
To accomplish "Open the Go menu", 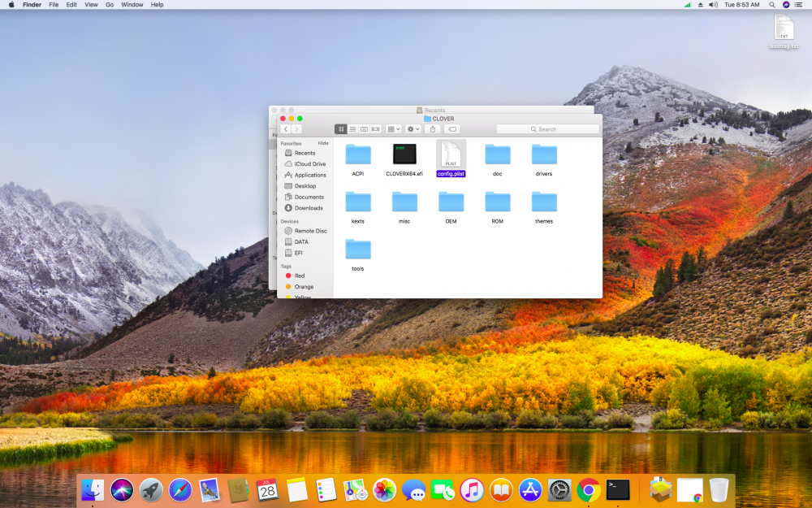I will click(x=110, y=5).
